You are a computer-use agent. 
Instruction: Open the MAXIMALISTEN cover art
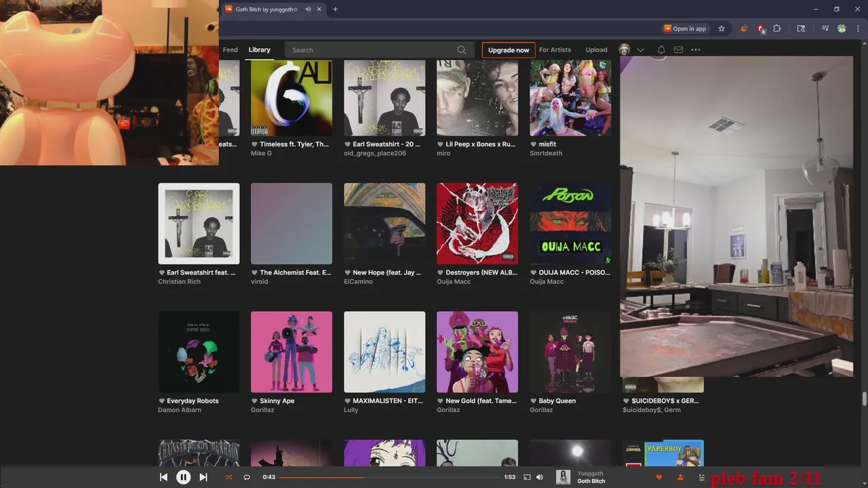click(x=384, y=352)
